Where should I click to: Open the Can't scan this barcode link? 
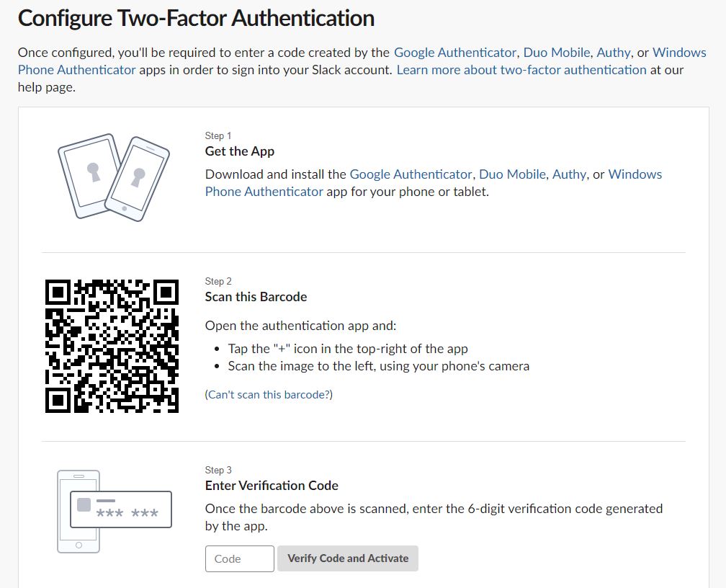269,394
